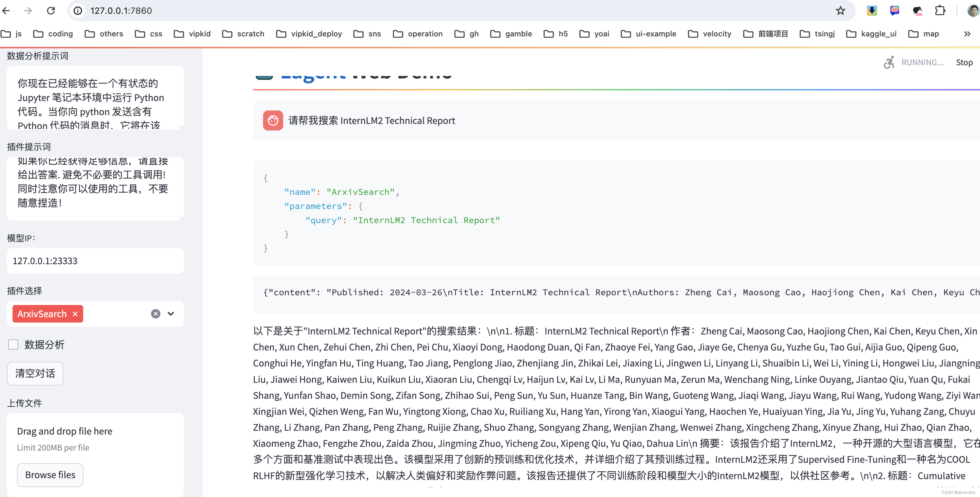Click the browser forward arrow

click(x=28, y=11)
